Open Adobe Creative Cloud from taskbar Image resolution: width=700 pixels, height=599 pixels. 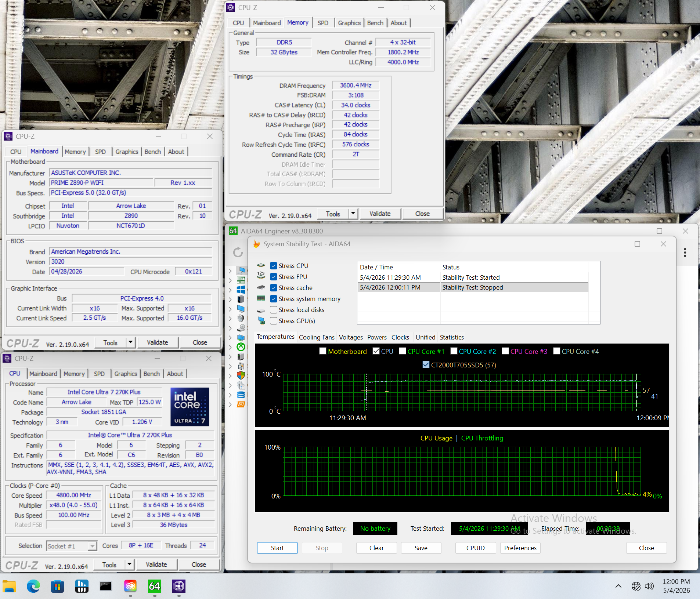tap(130, 586)
